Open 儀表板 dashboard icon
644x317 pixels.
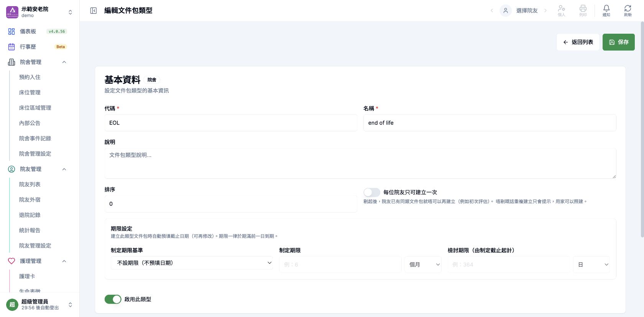[x=11, y=31]
